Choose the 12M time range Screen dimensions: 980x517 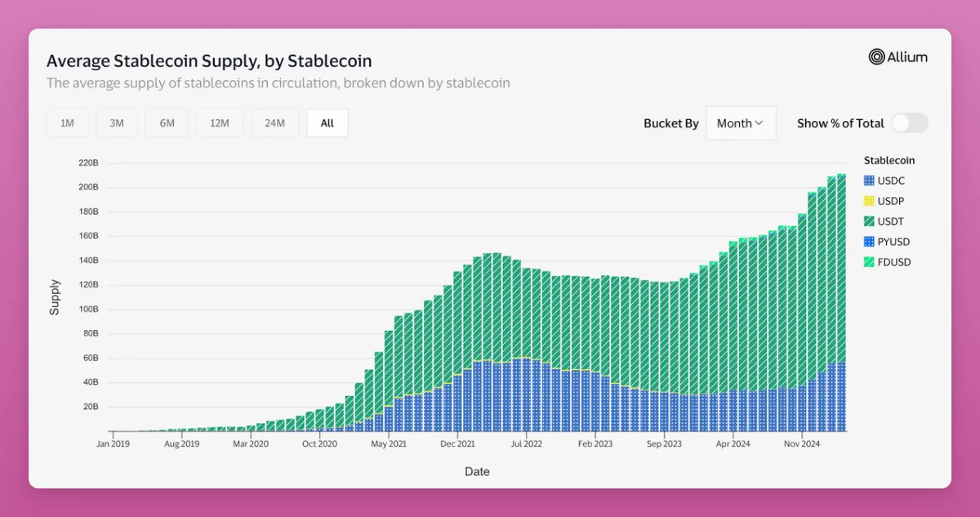click(x=220, y=123)
